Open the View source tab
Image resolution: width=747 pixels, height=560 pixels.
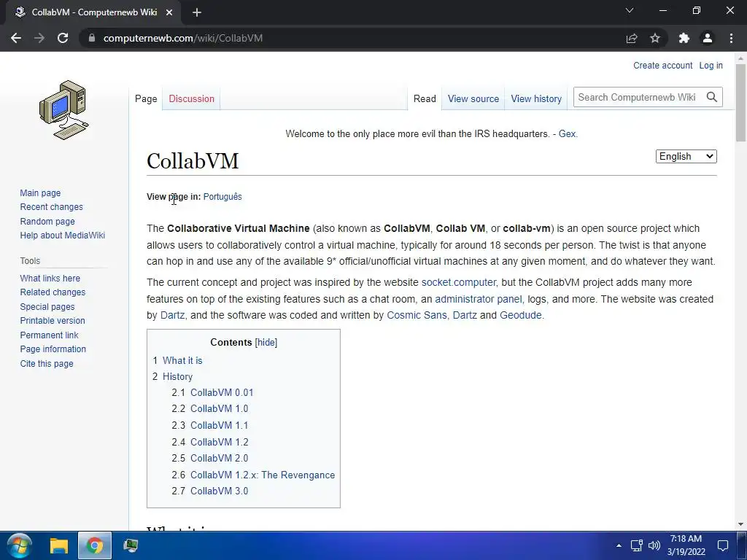coord(473,98)
